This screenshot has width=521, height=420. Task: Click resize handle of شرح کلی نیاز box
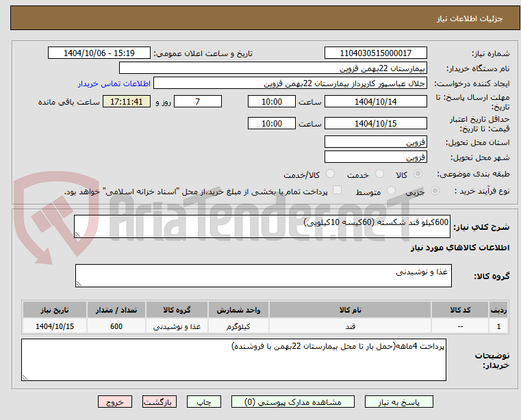coord(77,235)
